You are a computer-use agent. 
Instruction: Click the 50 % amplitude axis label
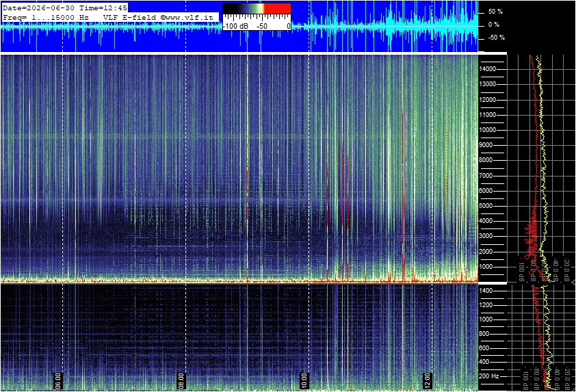tap(495, 12)
